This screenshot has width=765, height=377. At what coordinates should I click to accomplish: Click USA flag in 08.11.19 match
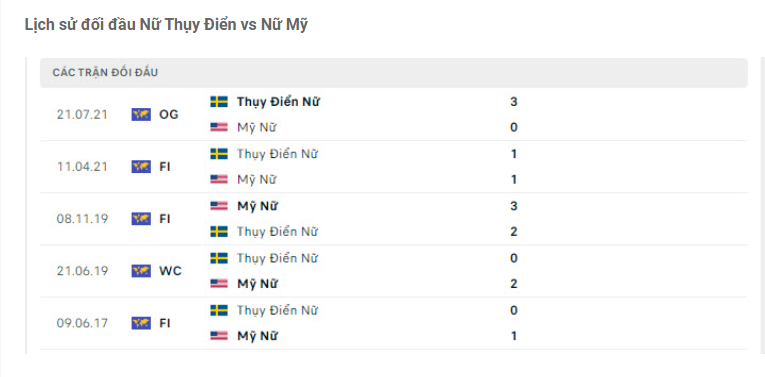(219, 206)
